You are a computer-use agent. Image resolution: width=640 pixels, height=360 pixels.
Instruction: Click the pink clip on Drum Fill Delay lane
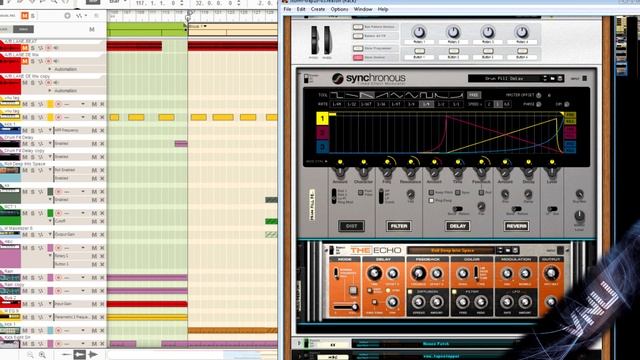181,144
